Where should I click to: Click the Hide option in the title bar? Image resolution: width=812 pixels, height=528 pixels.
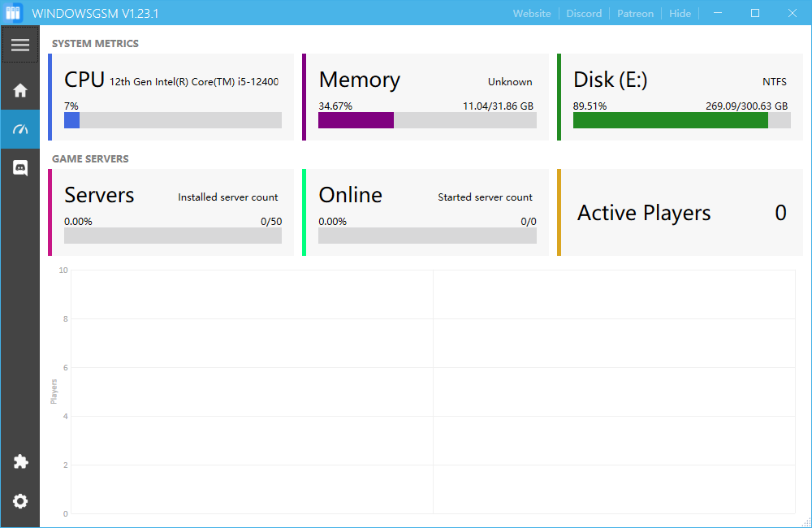(680, 13)
